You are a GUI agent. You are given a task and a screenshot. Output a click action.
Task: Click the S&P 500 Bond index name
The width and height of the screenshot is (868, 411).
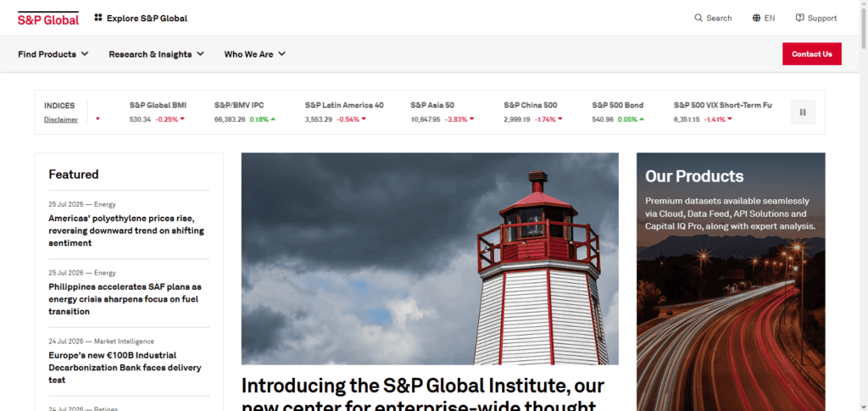pyautogui.click(x=618, y=105)
